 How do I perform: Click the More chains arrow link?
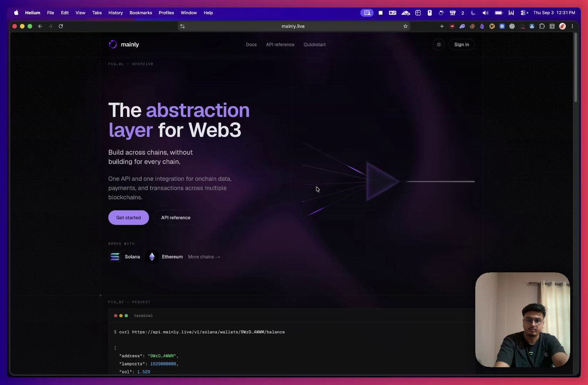point(204,257)
